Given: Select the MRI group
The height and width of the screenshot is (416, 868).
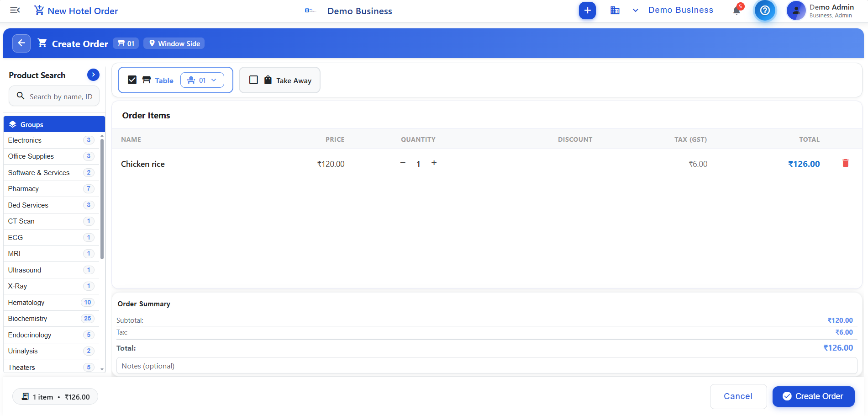Looking at the screenshot, I should click(51, 254).
